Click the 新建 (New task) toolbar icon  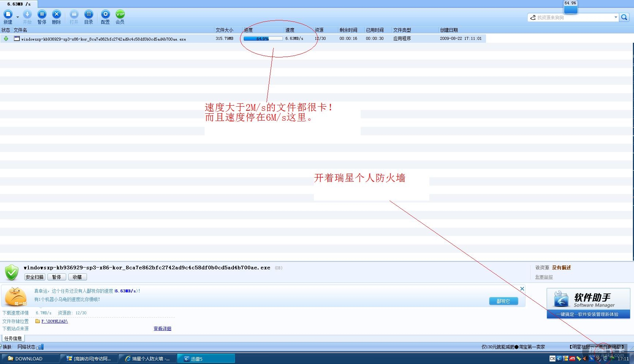8,15
